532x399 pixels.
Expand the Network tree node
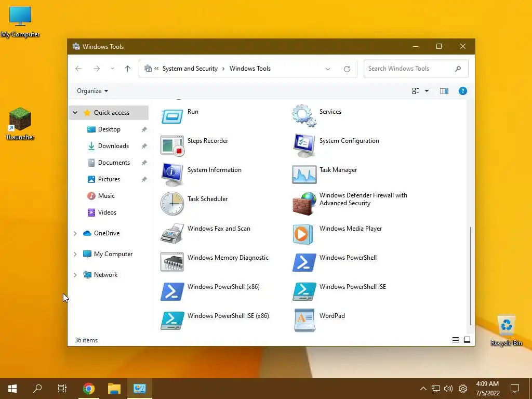(x=75, y=275)
